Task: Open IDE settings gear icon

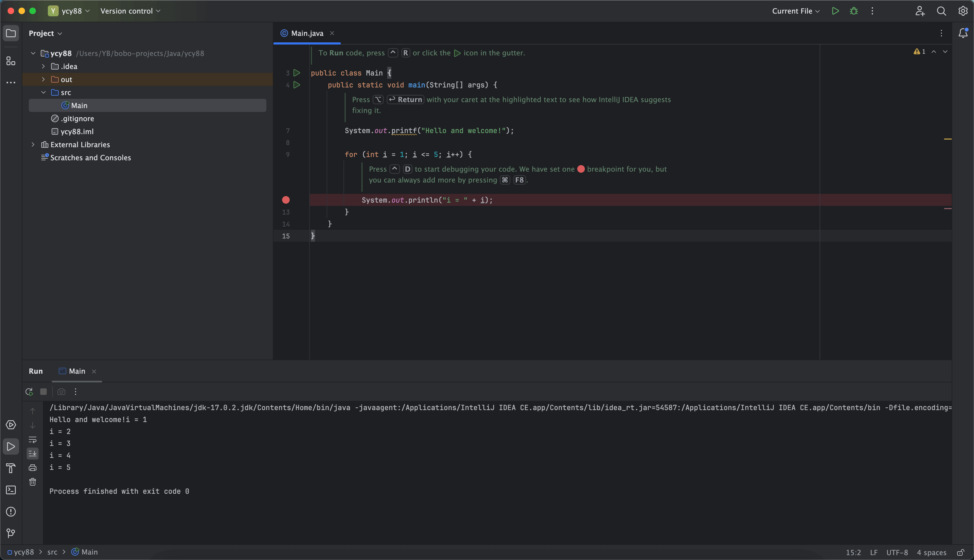Action: click(963, 11)
